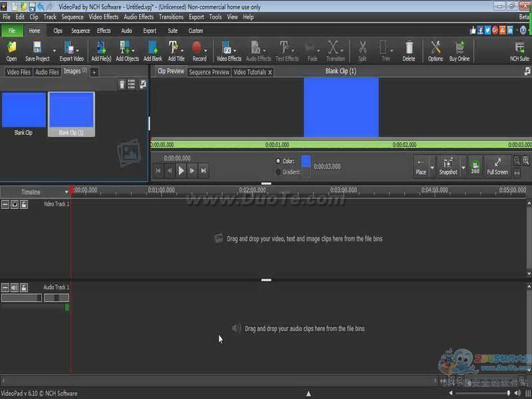Viewport: 532px width, 399px height.
Task: Add a new bin tab with plus
Action: coord(94,72)
